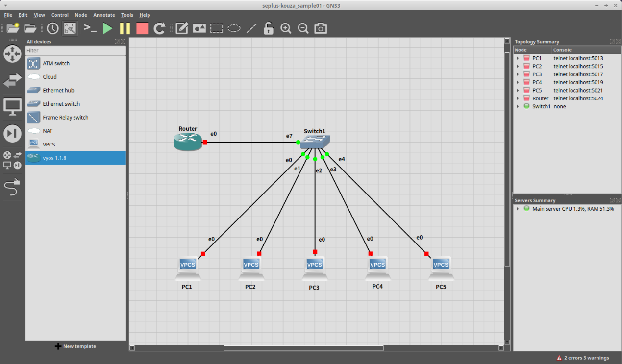Insert a picture icon in toolbar
This screenshot has height=364, width=622.
[199, 28]
